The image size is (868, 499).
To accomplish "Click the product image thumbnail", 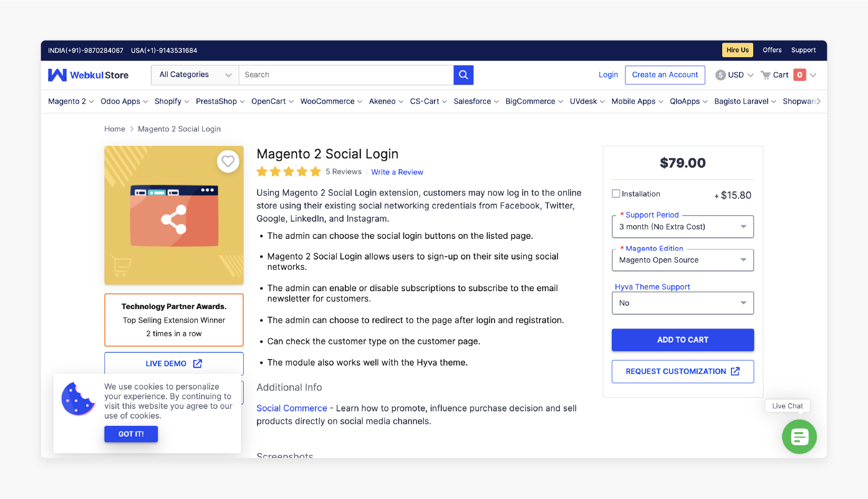I will click(x=174, y=215).
